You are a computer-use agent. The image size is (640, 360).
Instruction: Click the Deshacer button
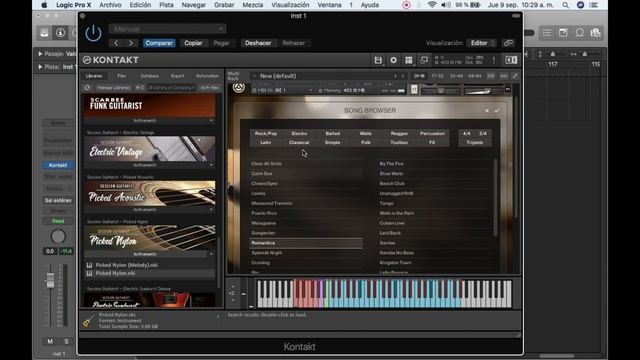click(x=258, y=43)
